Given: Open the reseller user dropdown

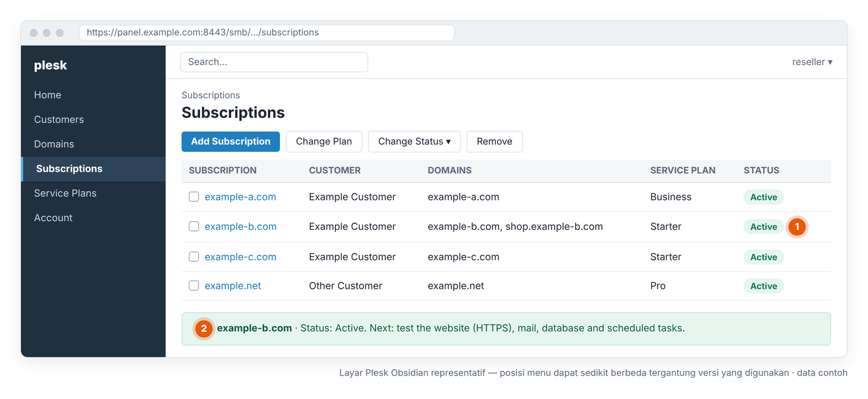Looking at the screenshot, I should pos(812,62).
